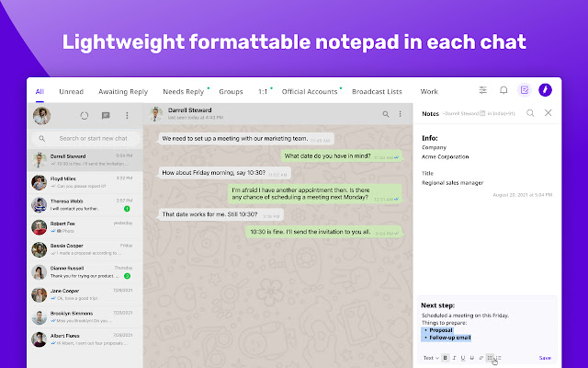Toggle bold formatting in note editor
The width and height of the screenshot is (588, 368).
tap(446, 357)
